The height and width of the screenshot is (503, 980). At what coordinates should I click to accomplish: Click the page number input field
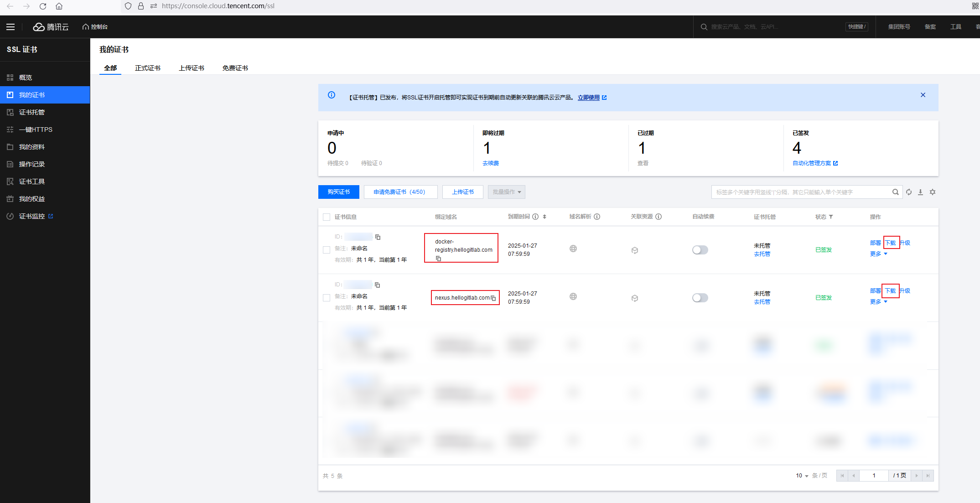874,476
